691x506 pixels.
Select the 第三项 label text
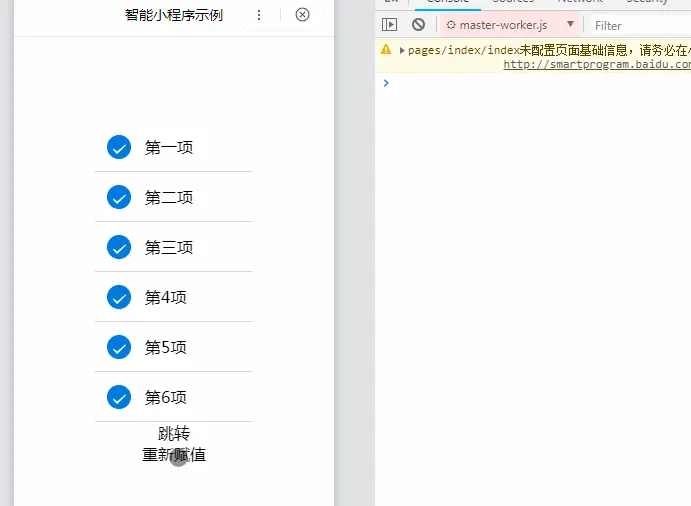(169, 248)
